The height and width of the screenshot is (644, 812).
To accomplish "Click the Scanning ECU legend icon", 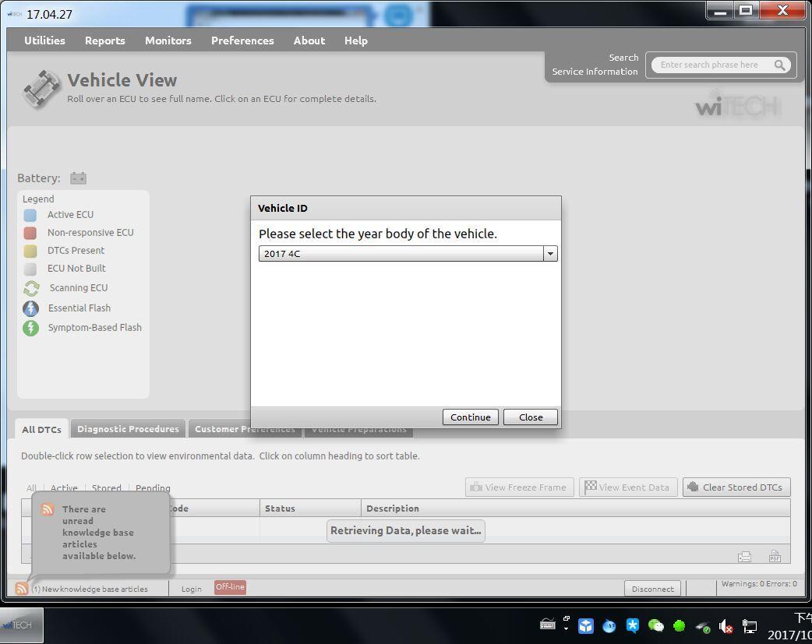I will pos(31,287).
